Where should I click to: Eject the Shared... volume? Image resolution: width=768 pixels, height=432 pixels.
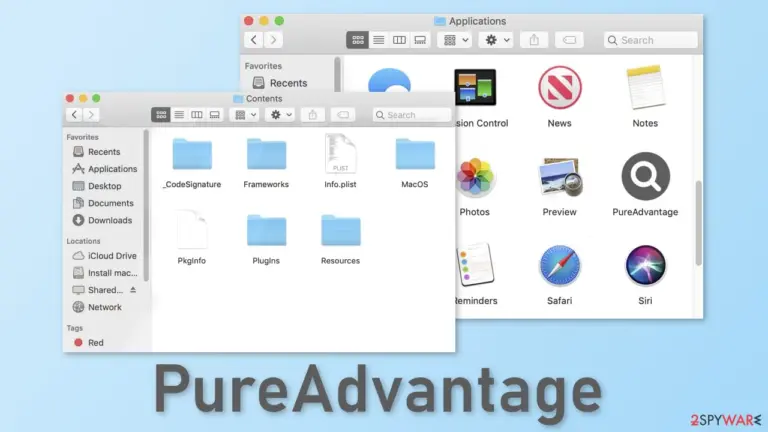tap(133, 290)
